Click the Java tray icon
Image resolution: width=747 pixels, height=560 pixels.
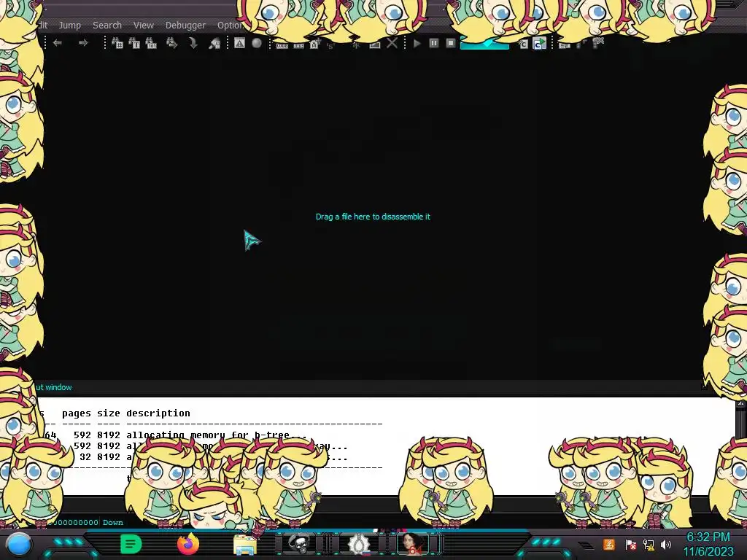click(609, 544)
